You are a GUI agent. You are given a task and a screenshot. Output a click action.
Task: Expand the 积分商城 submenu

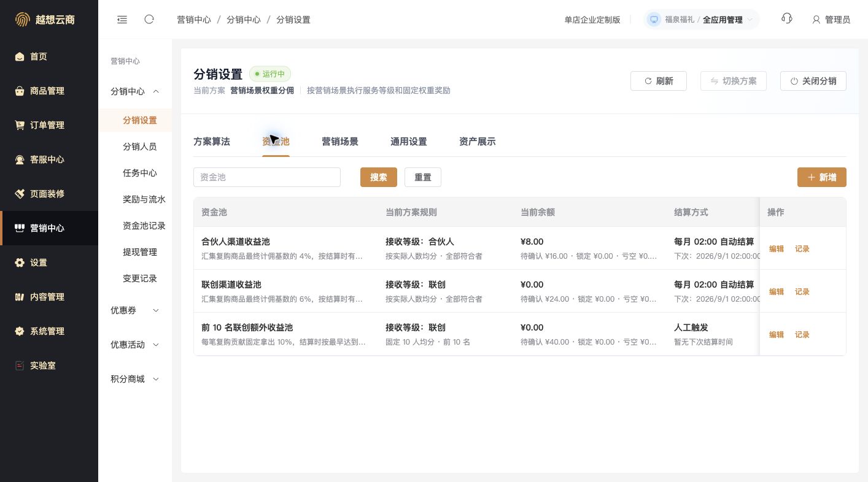[x=156, y=379]
